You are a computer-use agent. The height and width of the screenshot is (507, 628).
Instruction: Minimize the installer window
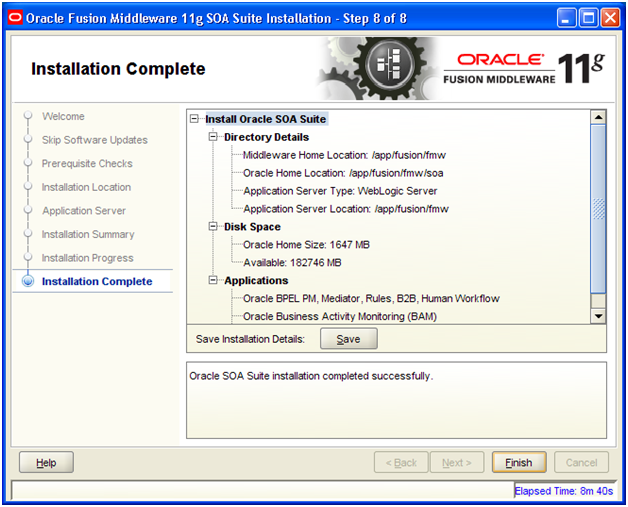click(566, 18)
